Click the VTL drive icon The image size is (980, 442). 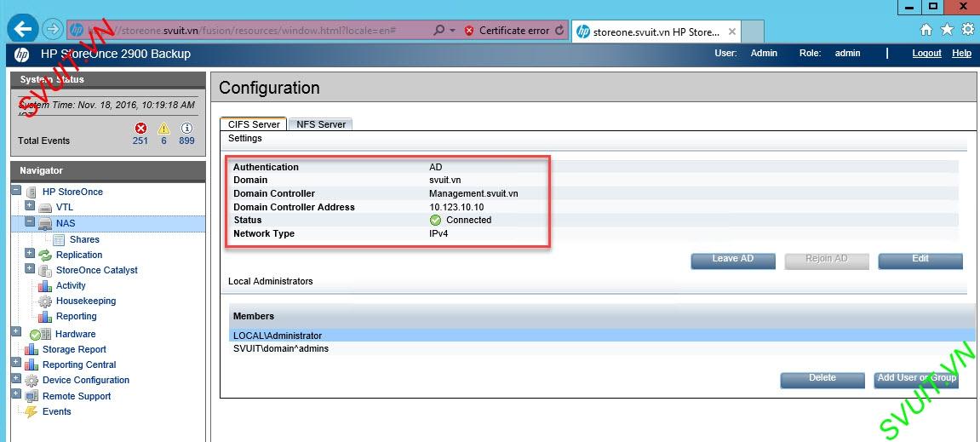click(45, 208)
